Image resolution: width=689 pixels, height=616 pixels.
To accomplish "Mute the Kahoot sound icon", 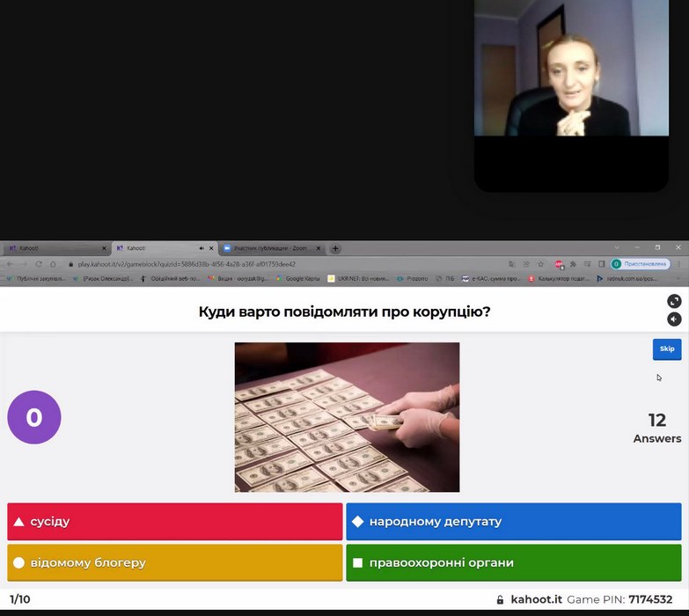I will [674, 319].
